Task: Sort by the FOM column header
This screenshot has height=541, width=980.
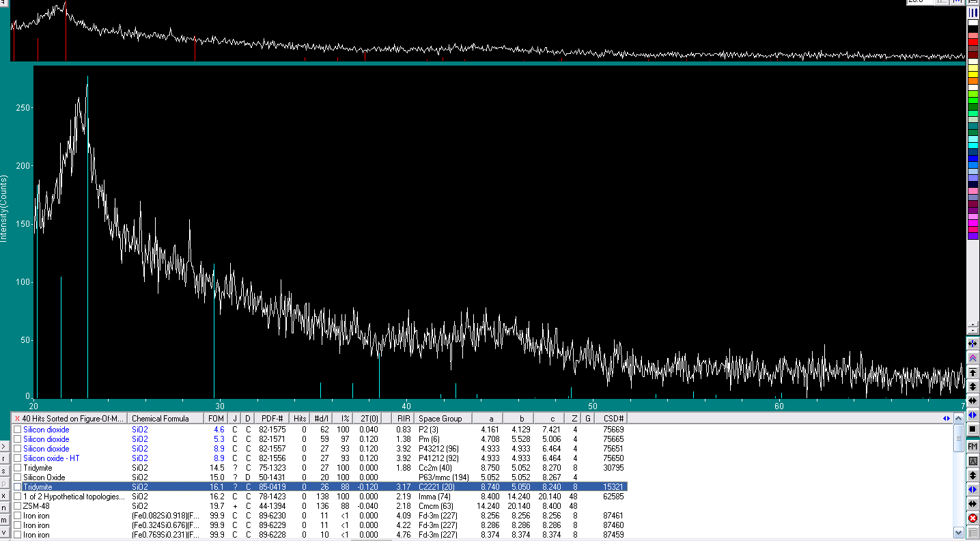Action: pyautogui.click(x=216, y=418)
